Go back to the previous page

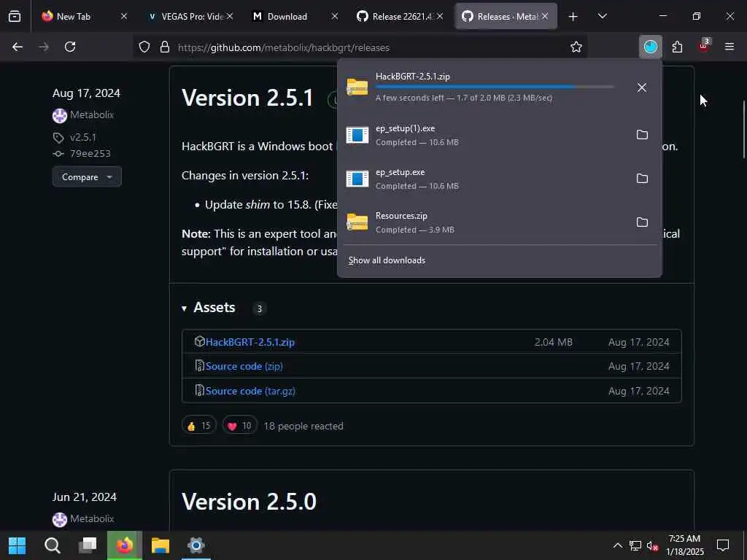(x=18, y=47)
